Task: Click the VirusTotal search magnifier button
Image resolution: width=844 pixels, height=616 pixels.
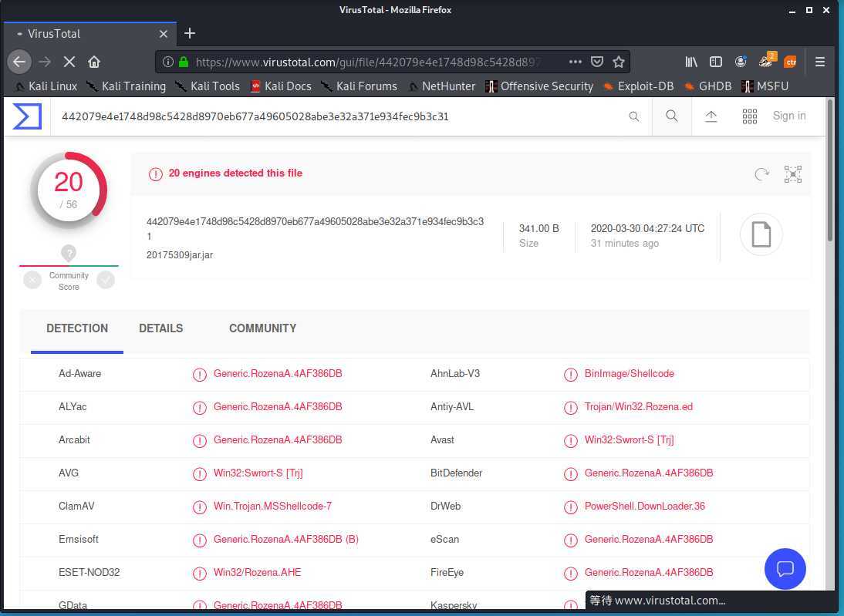Action: (672, 116)
